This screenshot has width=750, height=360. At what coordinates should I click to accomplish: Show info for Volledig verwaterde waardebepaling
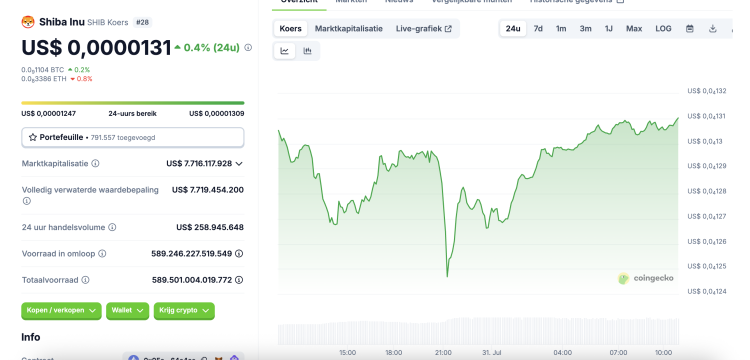point(26,201)
